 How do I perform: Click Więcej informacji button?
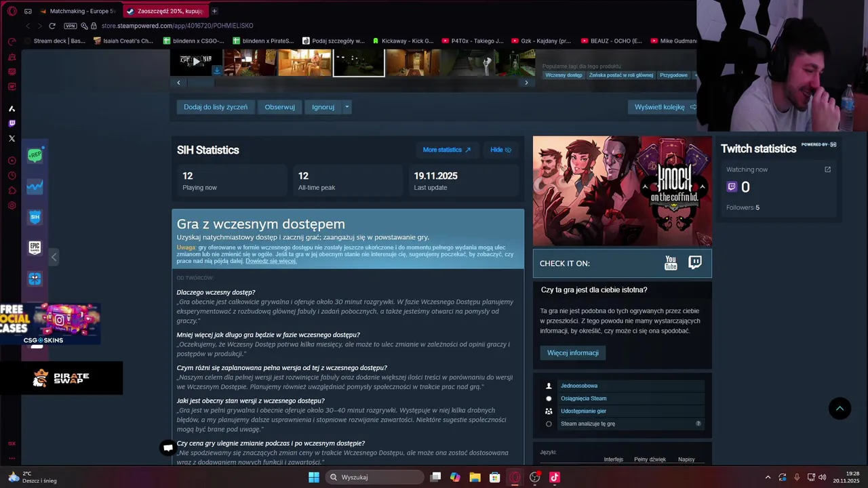click(x=573, y=352)
